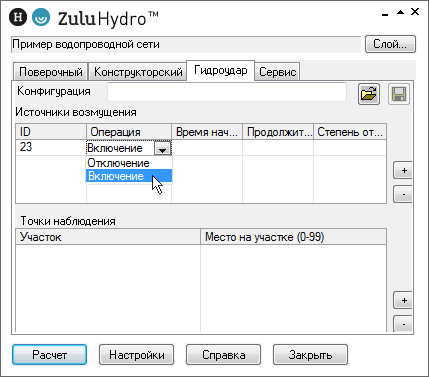Click the Участок column header
Image resolution: width=429 pixels, height=377 pixels.
108,237
